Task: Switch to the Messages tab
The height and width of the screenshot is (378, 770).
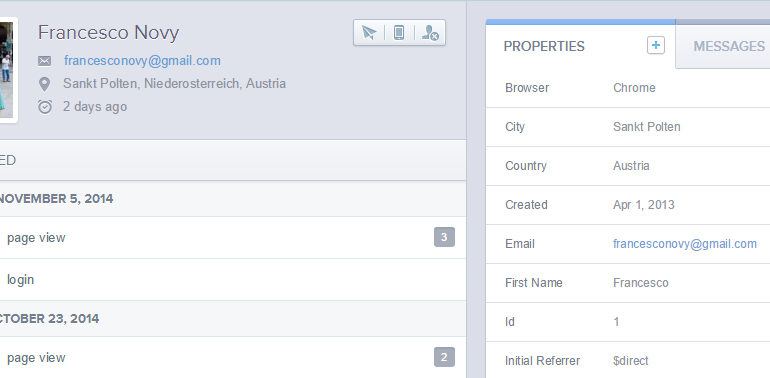Action: (729, 46)
